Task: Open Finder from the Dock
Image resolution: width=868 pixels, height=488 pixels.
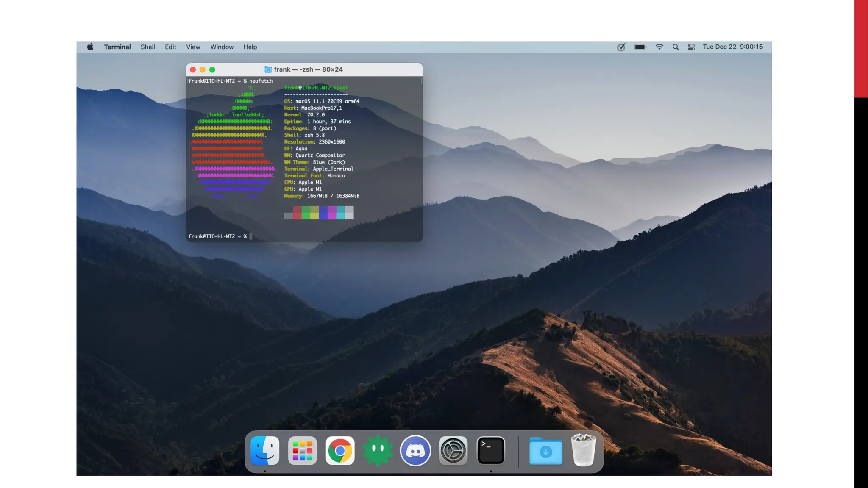Action: click(x=265, y=451)
